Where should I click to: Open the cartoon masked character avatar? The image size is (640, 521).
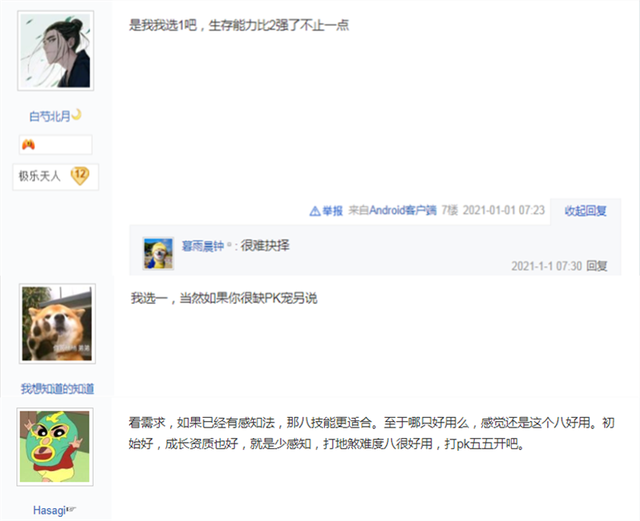[55, 447]
